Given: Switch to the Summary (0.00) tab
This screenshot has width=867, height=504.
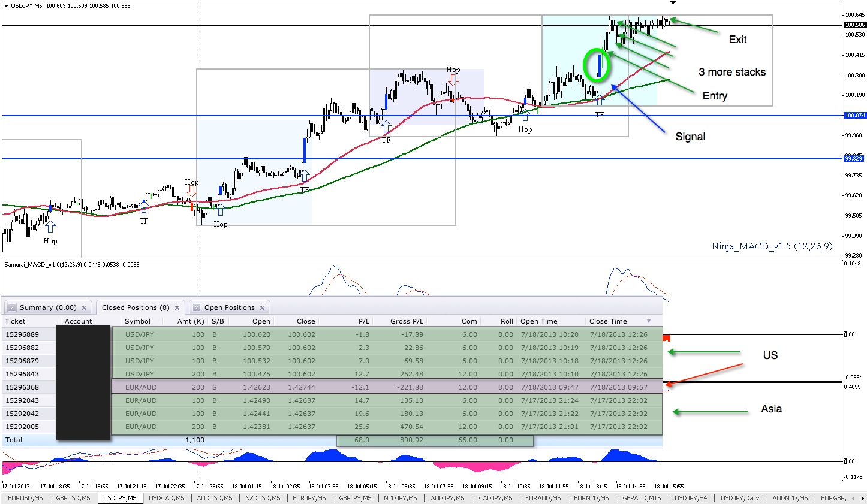Looking at the screenshot, I should [x=48, y=308].
